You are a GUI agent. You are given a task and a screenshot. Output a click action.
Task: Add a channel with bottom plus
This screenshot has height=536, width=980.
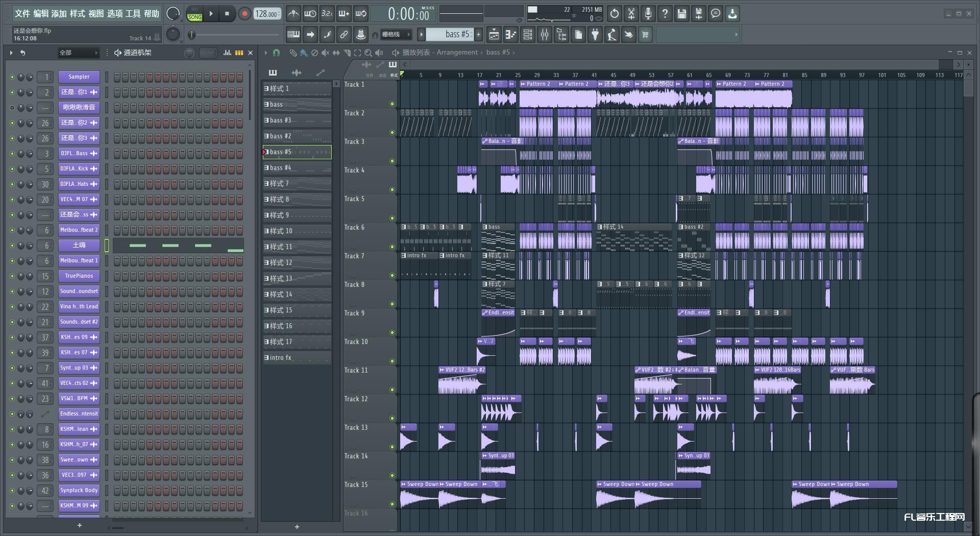pyautogui.click(x=80, y=525)
